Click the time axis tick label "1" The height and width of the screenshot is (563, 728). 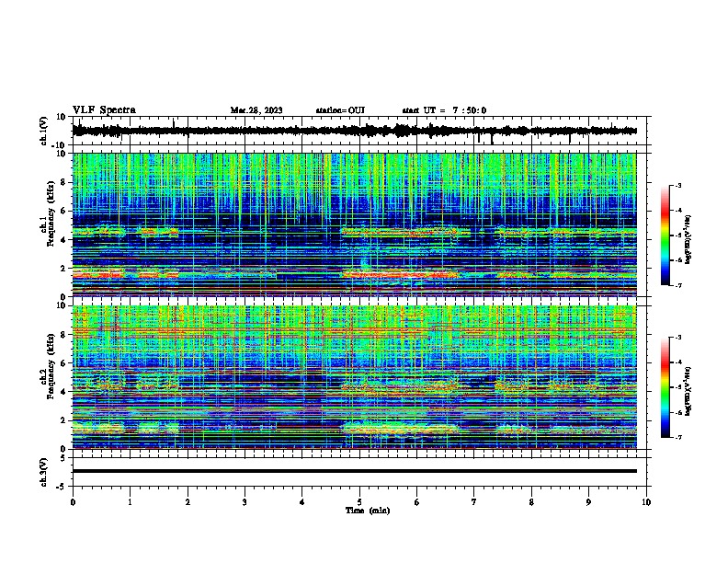[130, 502]
